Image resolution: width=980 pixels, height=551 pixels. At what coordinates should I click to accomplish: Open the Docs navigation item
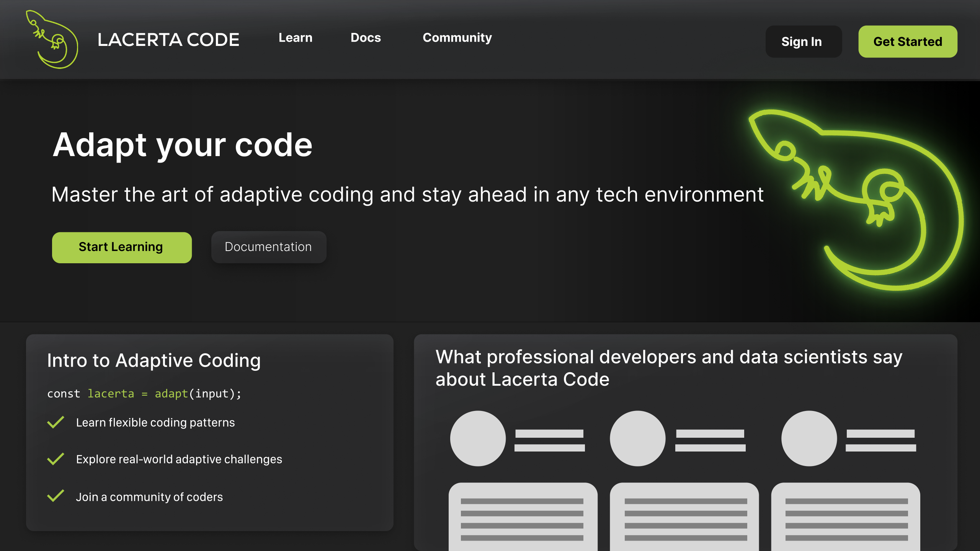365,37
